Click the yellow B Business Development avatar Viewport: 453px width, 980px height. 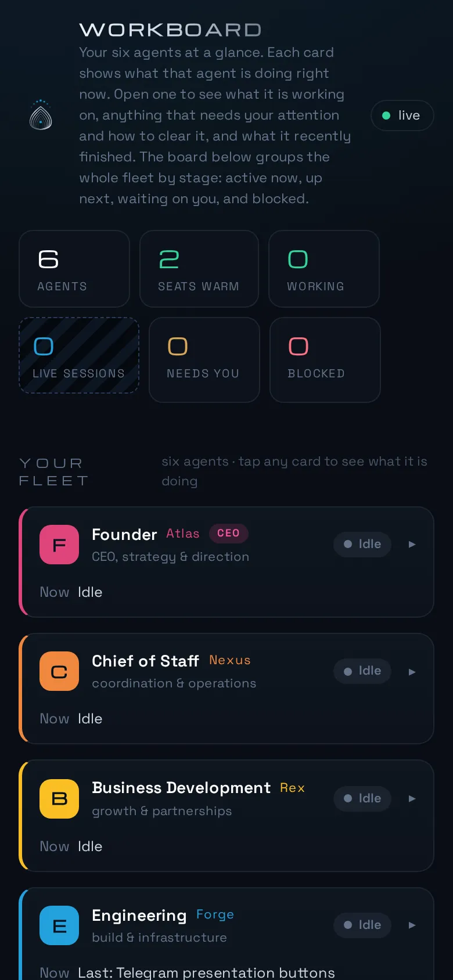point(59,799)
